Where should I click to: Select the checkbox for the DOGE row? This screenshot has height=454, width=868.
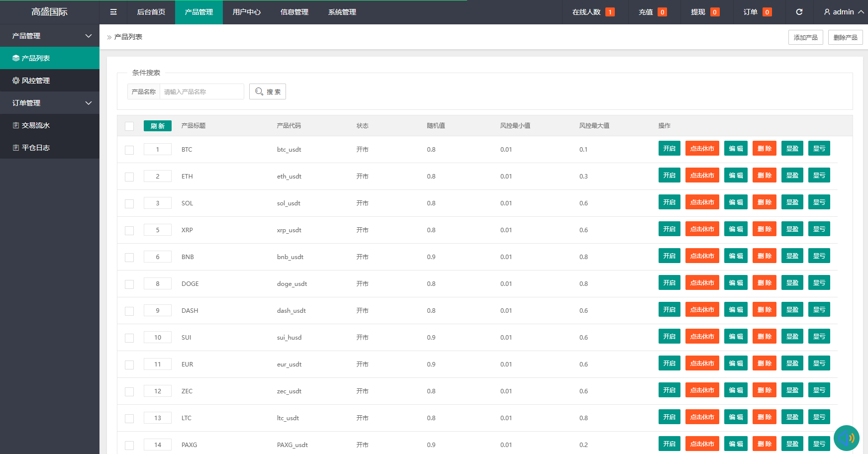click(x=129, y=284)
